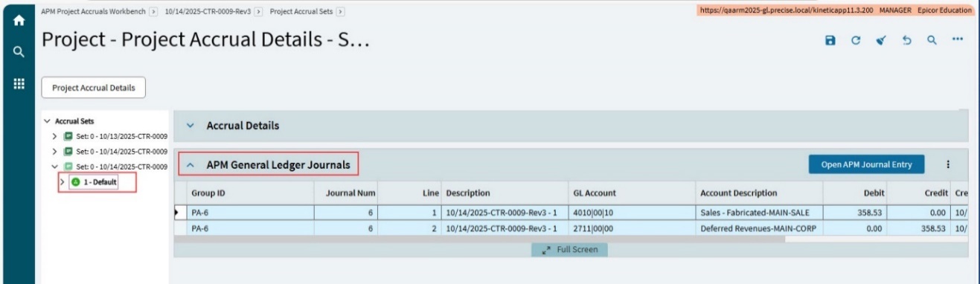Viewport: 980px width, 284px height.
Task: Select the Accrual Sets tree label
Action: click(74, 120)
